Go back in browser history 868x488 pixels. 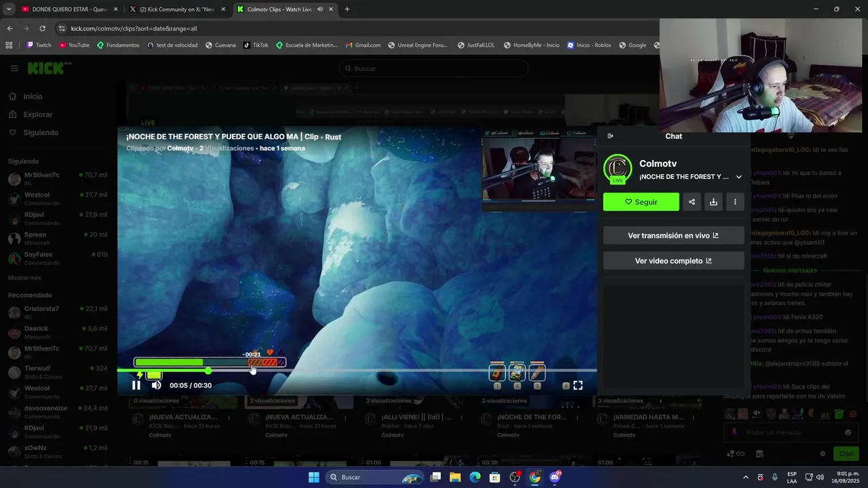pos(9,28)
